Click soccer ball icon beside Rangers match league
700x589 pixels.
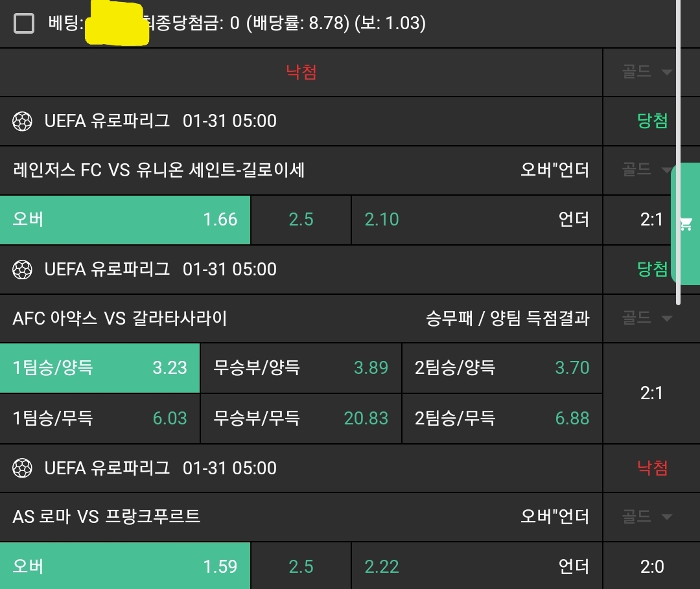point(23,121)
